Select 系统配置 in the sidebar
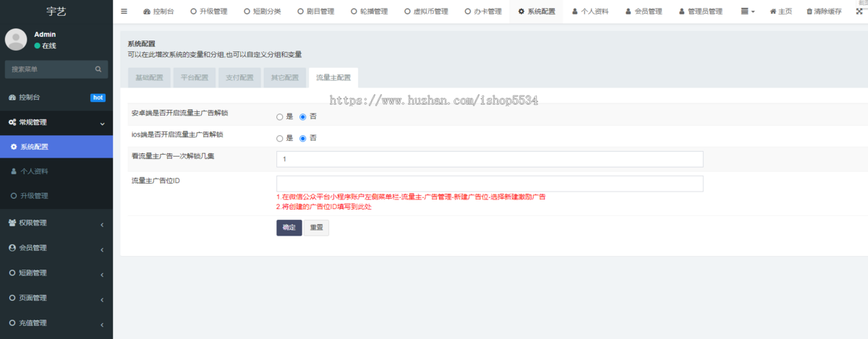 click(56, 147)
